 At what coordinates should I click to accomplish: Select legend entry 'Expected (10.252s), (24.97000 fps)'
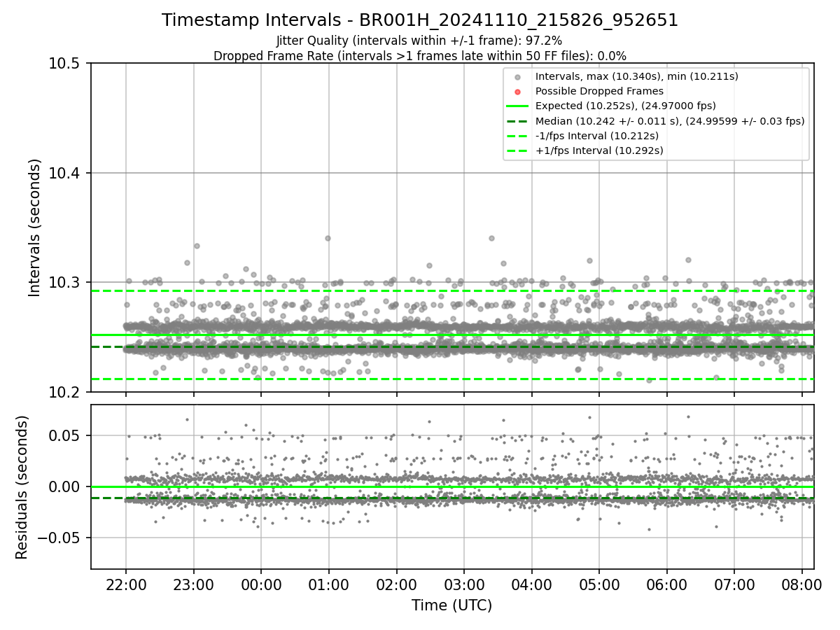[626, 106]
